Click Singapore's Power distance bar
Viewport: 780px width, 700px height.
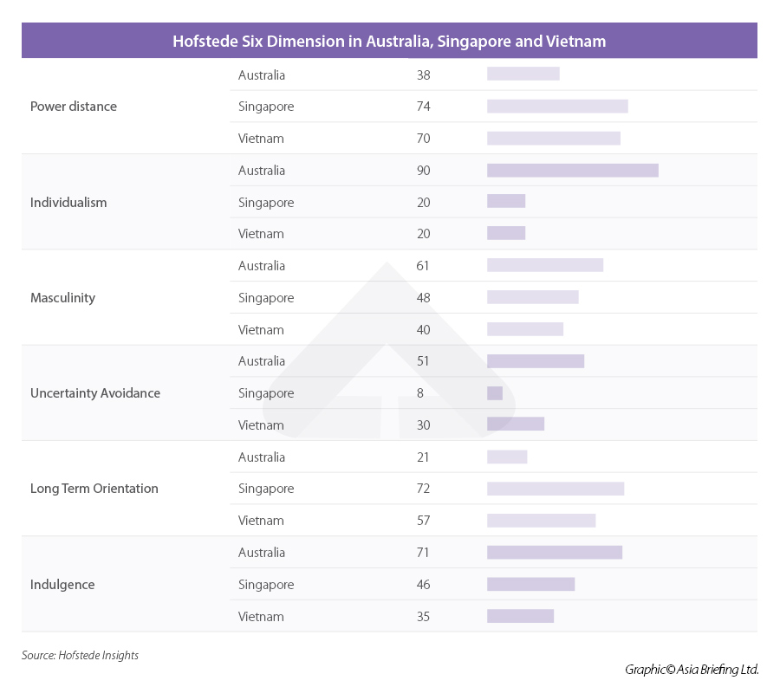pyautogui.click(x=557, y=107)
